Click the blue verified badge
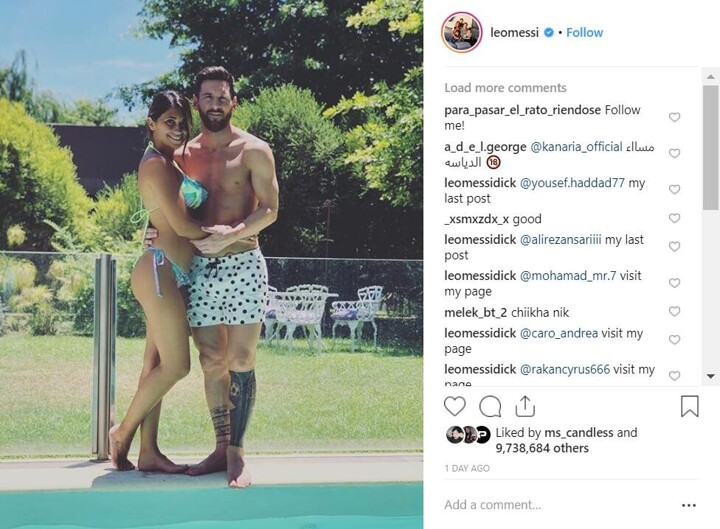 coord(549,33)
